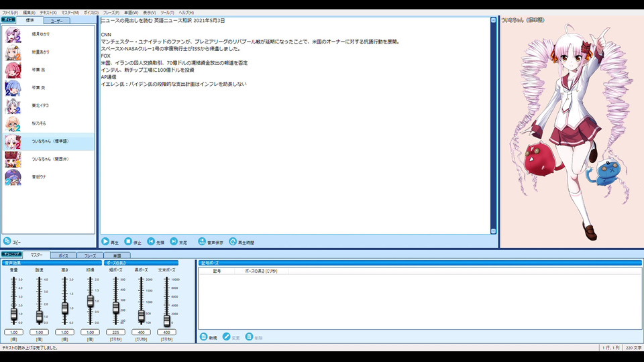Screen dimensions: 644x362
Task: Choose the 音街ウナ voice
Action: [x=48, y=177]
